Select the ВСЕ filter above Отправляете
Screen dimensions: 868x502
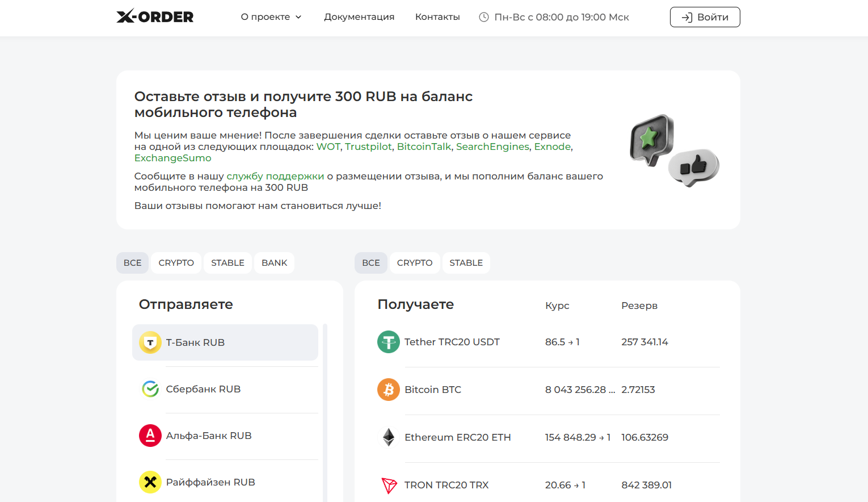coord(133,263)
